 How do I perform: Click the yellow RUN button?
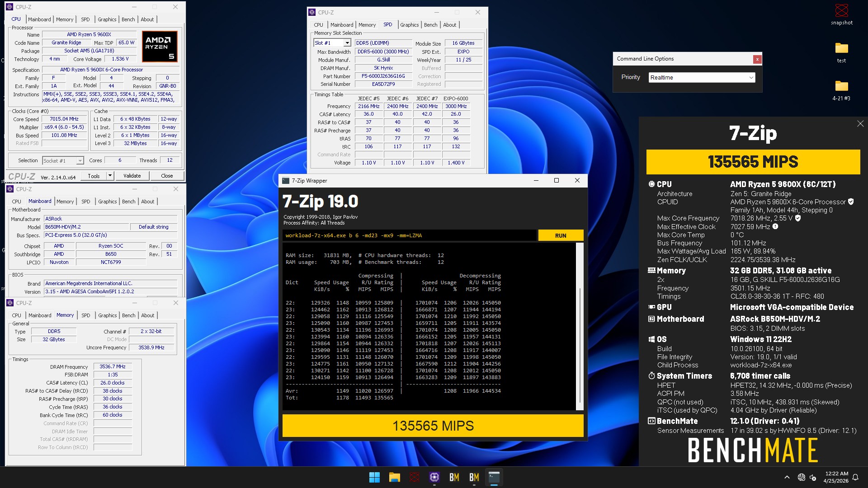coord(561,235)
